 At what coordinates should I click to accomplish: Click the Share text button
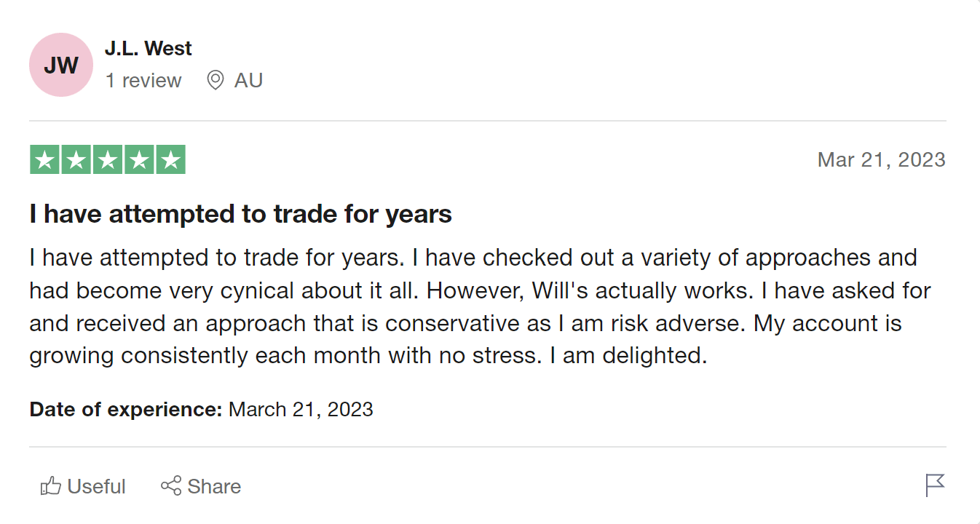[x=214, y=486]
